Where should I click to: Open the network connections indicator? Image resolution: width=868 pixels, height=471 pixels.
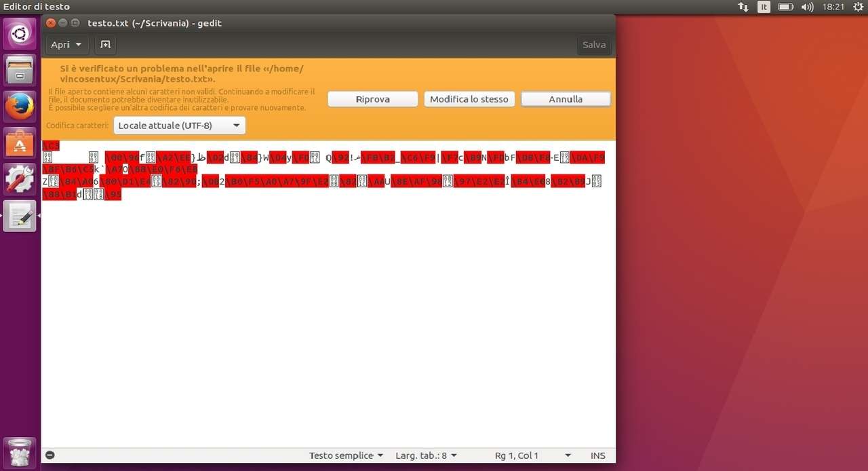point(743,7)
